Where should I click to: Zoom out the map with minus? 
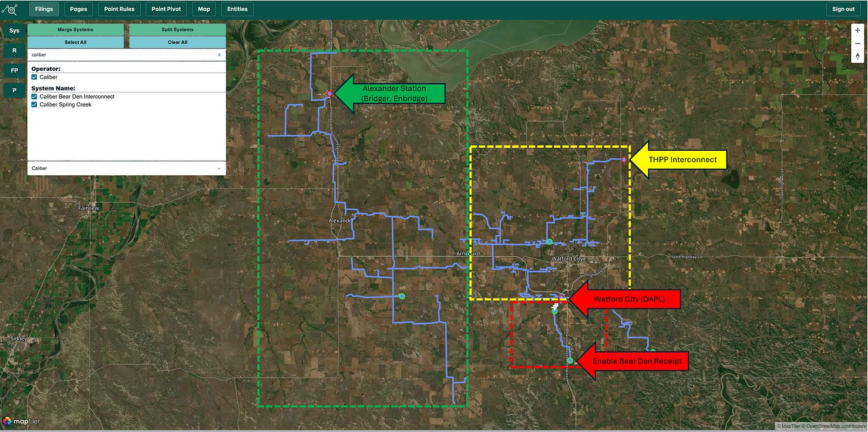(x=857, y=43)
